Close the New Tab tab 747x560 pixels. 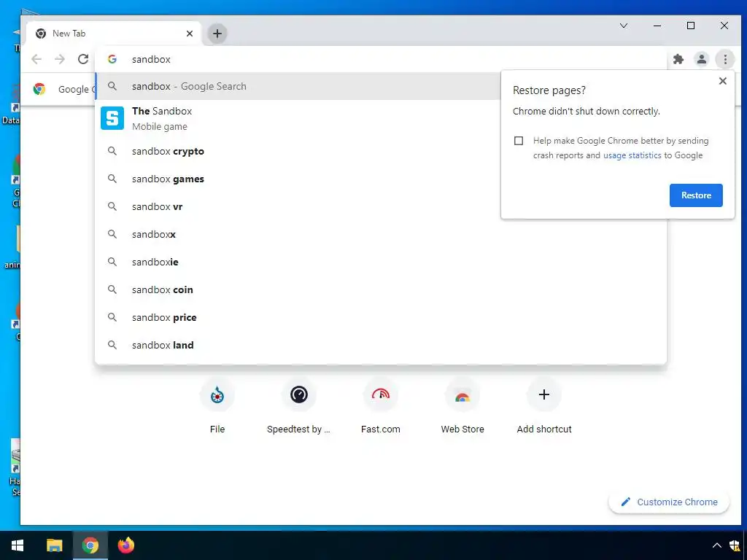tap(190, 34)
